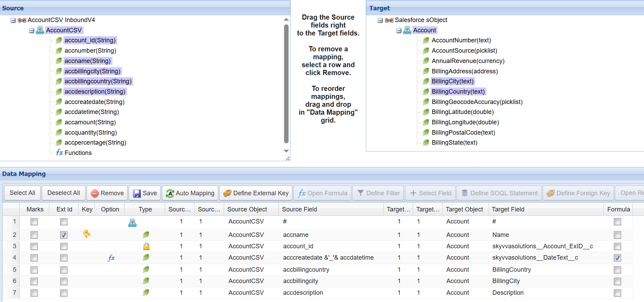Viewport: 644px width, 302px height.
Task: Tick the Formula checkbox in the Name row
Action: (x=617, y=235)
